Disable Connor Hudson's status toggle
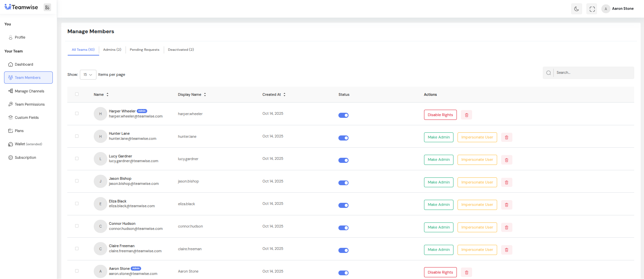 (343, 228)
